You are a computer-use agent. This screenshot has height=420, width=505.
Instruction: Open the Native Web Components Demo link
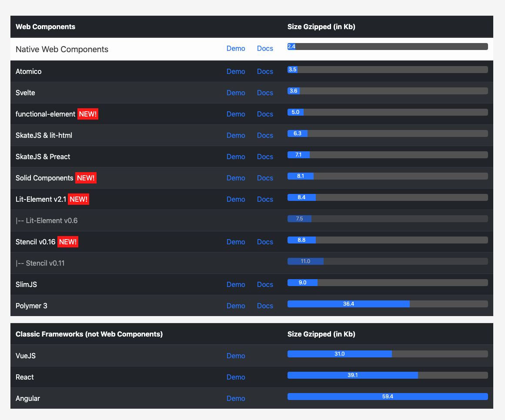(236, 49)
